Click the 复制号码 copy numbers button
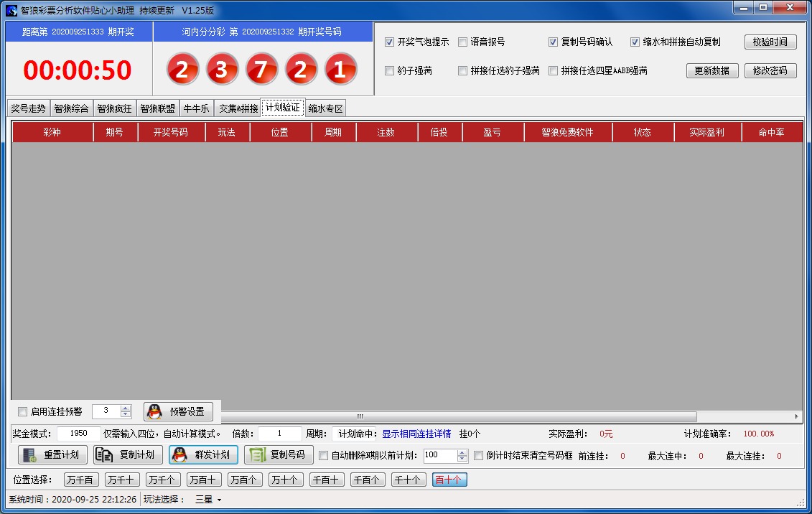Viewport: 812px width, 514px height. [279, 455]
